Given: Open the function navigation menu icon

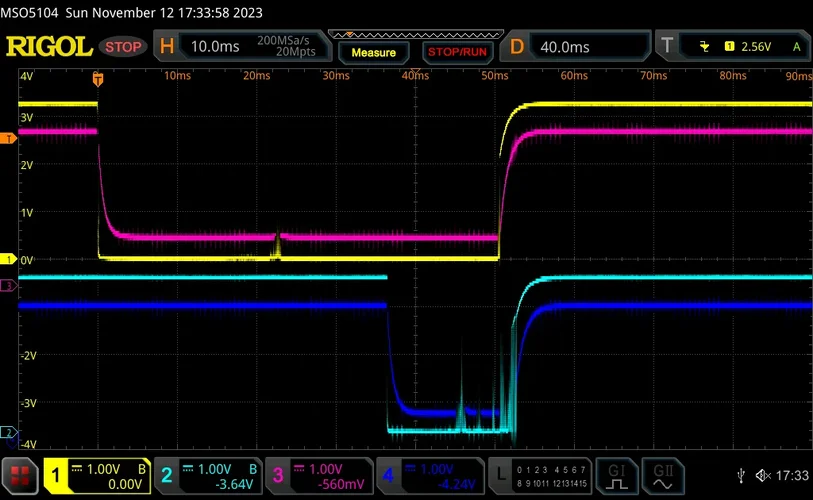Looking at the screenshot, I should click(x=19, y=476).
